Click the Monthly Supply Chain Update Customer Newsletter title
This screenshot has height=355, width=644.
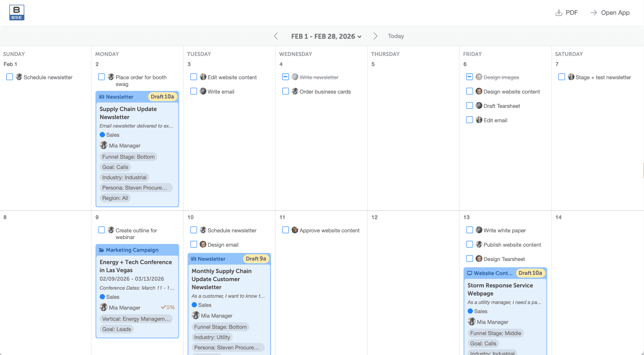(222, 279)
